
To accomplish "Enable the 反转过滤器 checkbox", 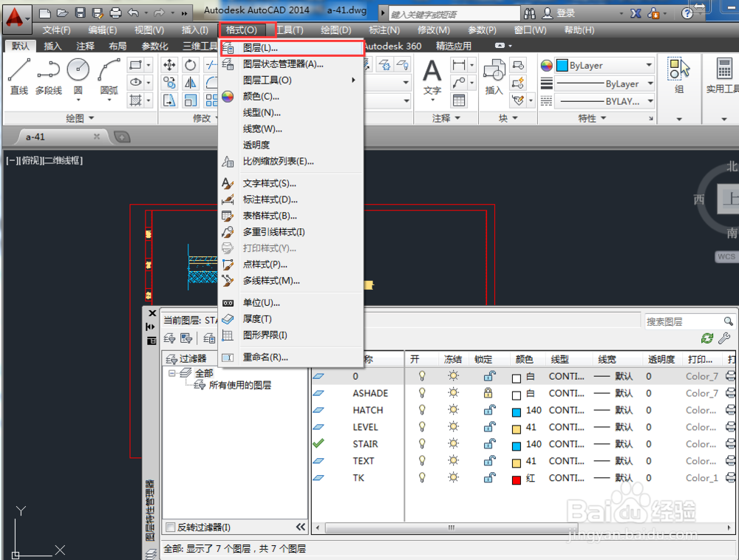I will point(171,527).
